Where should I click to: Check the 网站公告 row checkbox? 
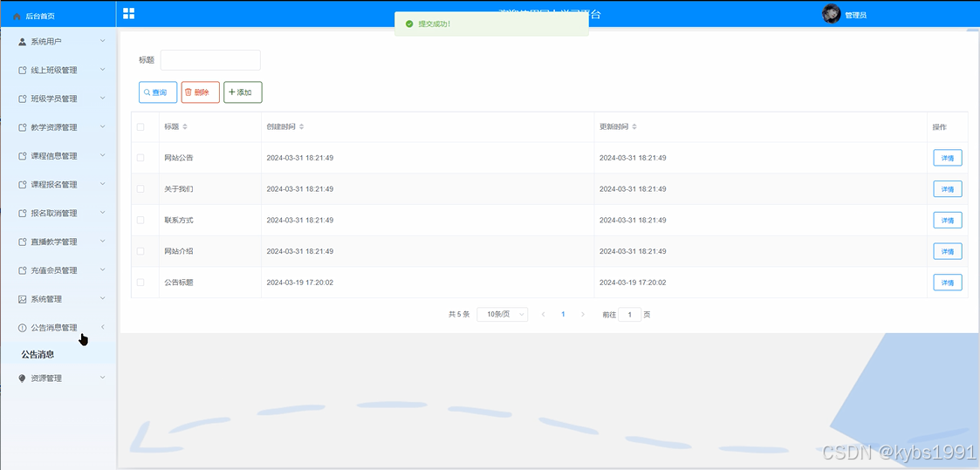140,158
